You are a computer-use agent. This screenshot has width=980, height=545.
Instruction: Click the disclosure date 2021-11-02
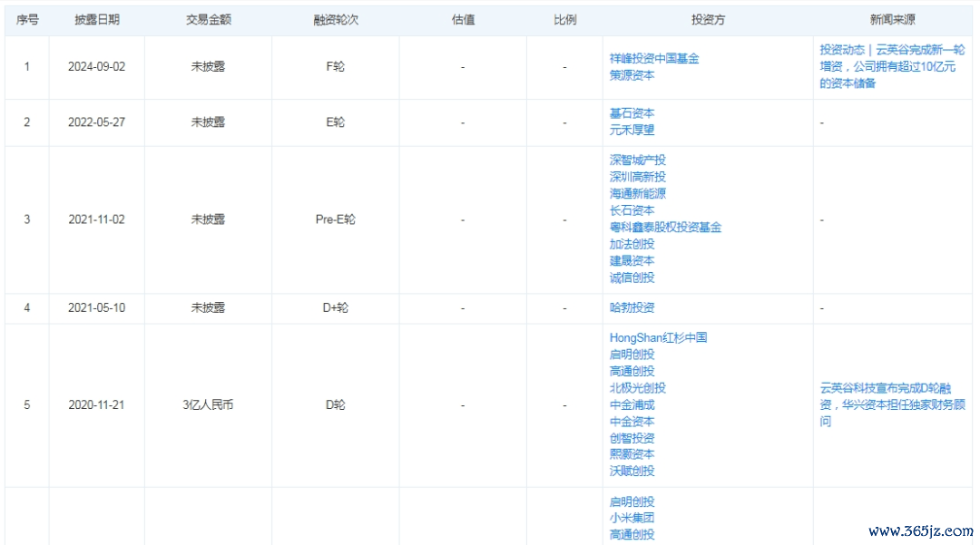tap(97, 219)
